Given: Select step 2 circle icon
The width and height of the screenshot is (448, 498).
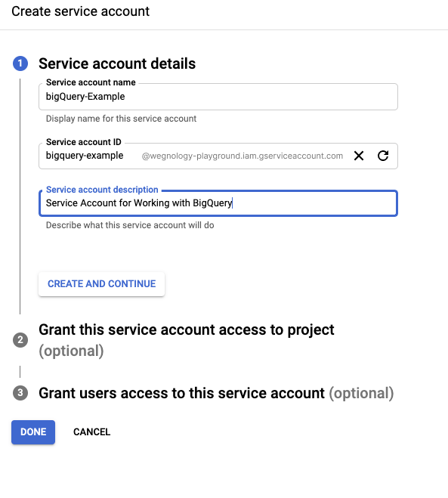Looking at the screenshot, I should [20, 340].
